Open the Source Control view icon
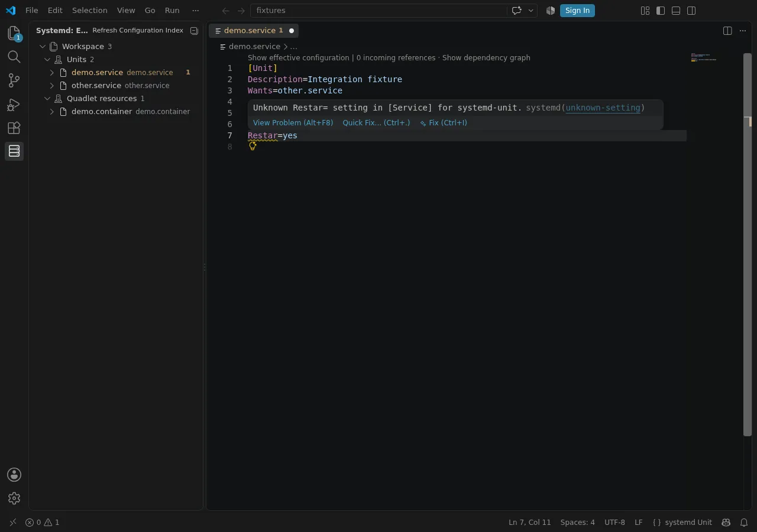The height and width of the screenshot is (532, 757). [x=14, y=80]
